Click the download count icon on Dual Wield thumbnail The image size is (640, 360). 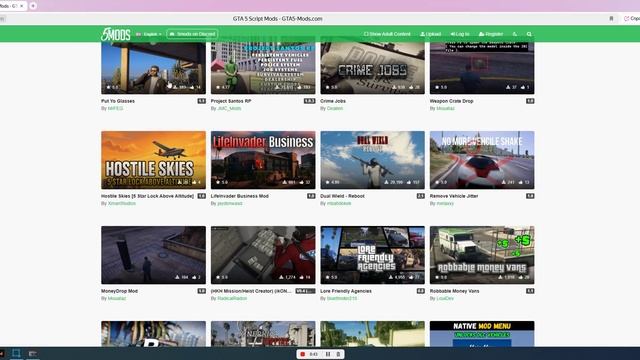coord(386,182)
